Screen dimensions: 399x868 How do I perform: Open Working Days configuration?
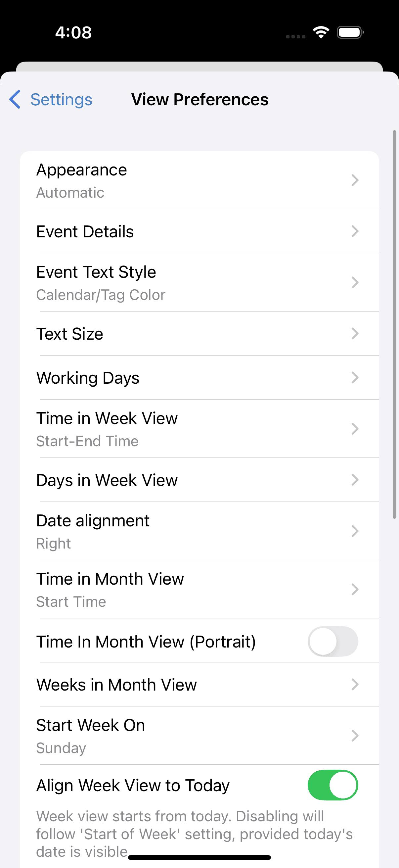(199, 377)
